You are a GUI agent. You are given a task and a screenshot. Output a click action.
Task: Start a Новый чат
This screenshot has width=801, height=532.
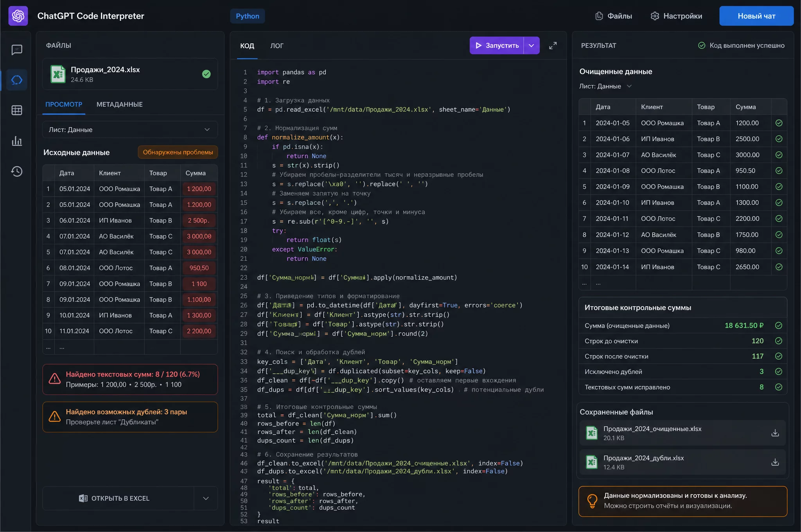tap(756, 16)
